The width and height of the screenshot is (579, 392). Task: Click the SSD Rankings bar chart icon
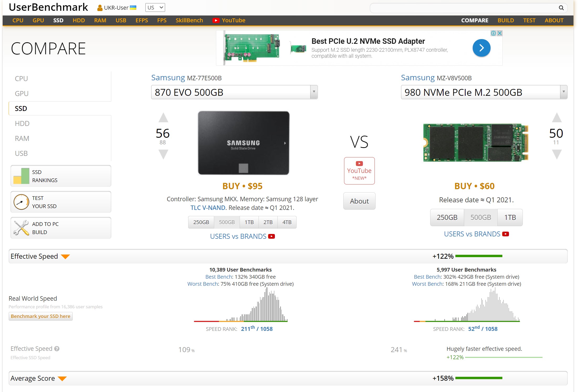point(21,176)
